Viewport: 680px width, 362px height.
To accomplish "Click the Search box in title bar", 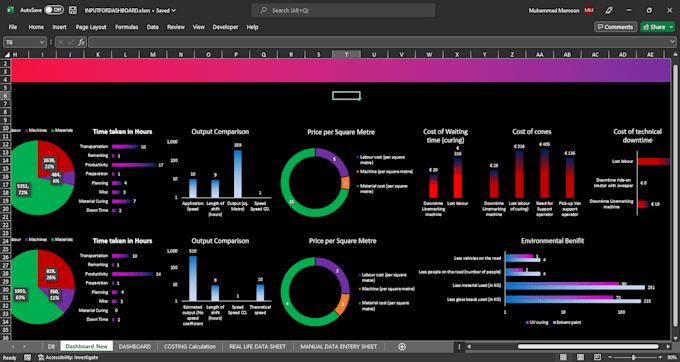I will point(343,10).
